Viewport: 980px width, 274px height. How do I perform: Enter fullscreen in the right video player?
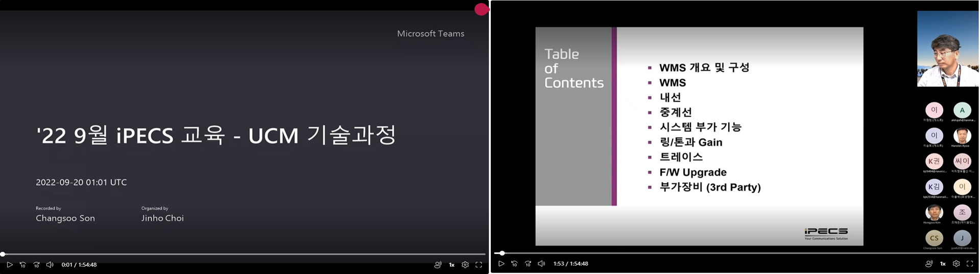970,264
